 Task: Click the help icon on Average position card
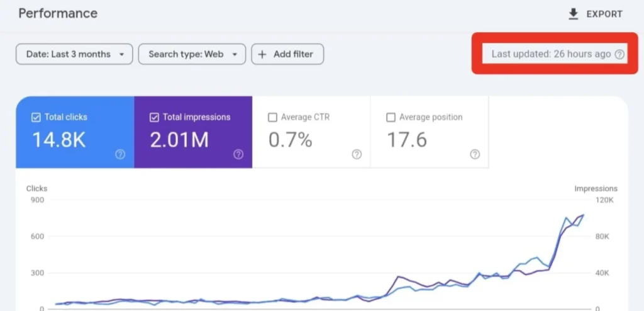tap(475, 154)
